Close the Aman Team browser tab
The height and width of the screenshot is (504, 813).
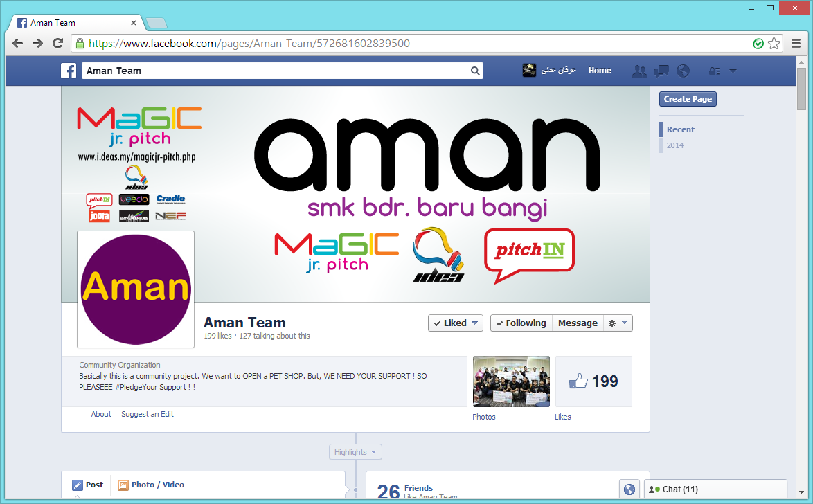(133, 23)
